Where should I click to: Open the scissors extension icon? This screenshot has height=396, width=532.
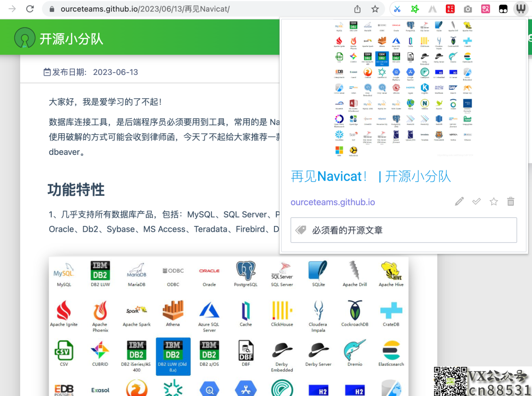point(397,9)
